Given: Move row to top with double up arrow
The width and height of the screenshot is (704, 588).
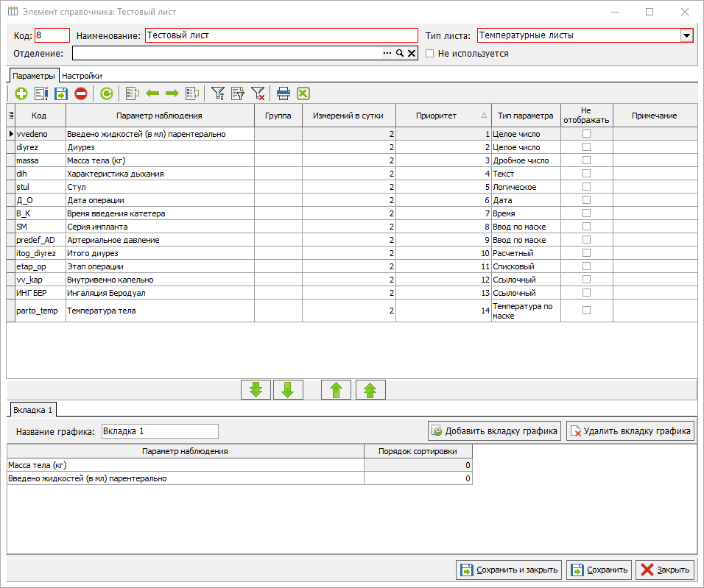Looking at the screenshot, I should click(370, 389).
